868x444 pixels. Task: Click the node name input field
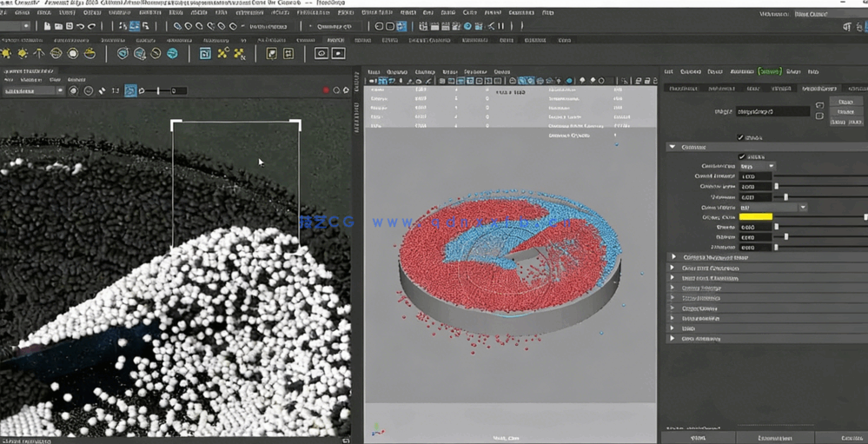(772, 111)
